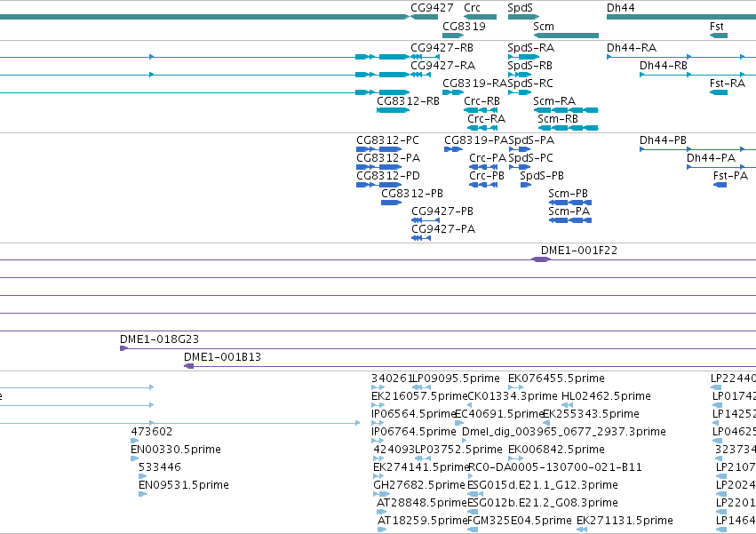Click transcript label Dh44-RA
Image resolution: width=756 pixels, height=534 pixels.
tap(632, 48)
